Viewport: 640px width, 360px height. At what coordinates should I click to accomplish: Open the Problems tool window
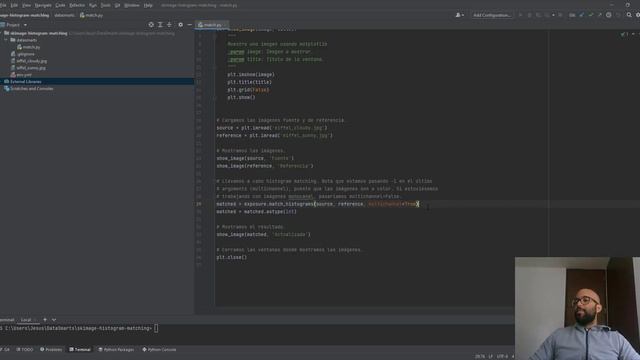[x=51, y=350]
